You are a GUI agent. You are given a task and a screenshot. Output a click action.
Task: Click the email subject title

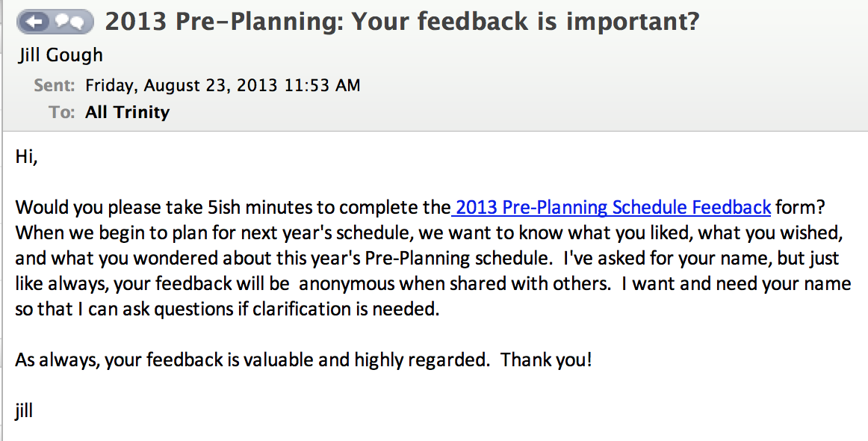[x=402, y=22]
